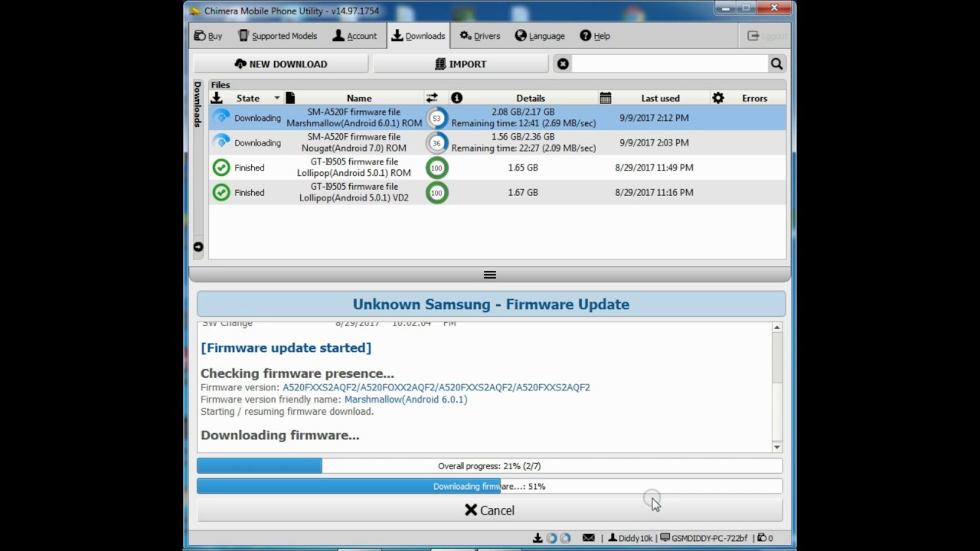Click the gear icon in the Errors header
The image size is (980, 551).
pos(718,98)
